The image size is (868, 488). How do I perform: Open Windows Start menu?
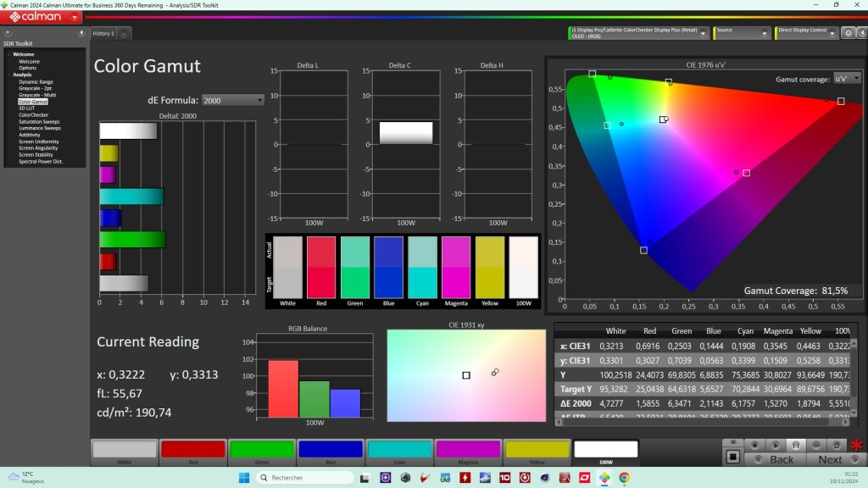coord(244,478)
